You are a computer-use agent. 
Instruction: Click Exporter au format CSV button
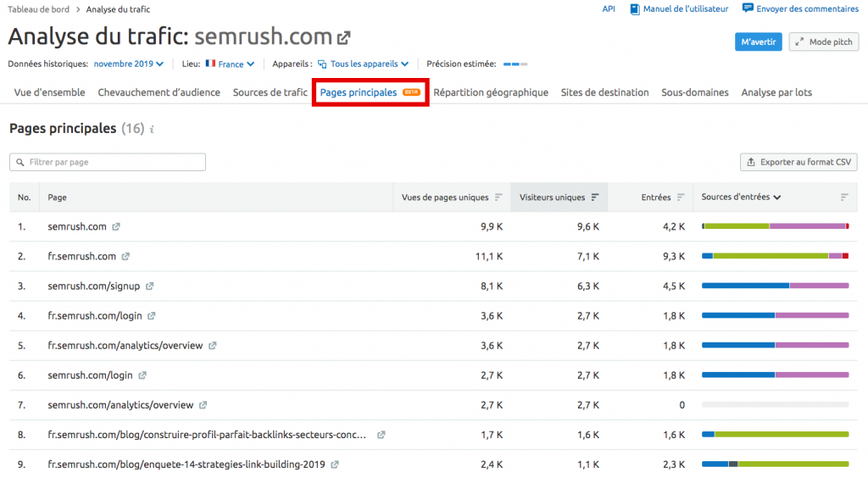798,162
